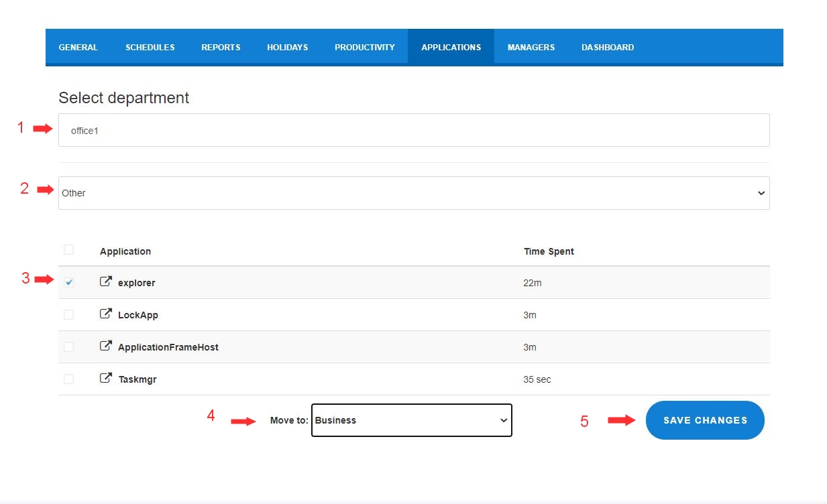Open the Productivity tab
Viewport: 827px width, 504px height.
pyautogui.click(x=365, y=47)
